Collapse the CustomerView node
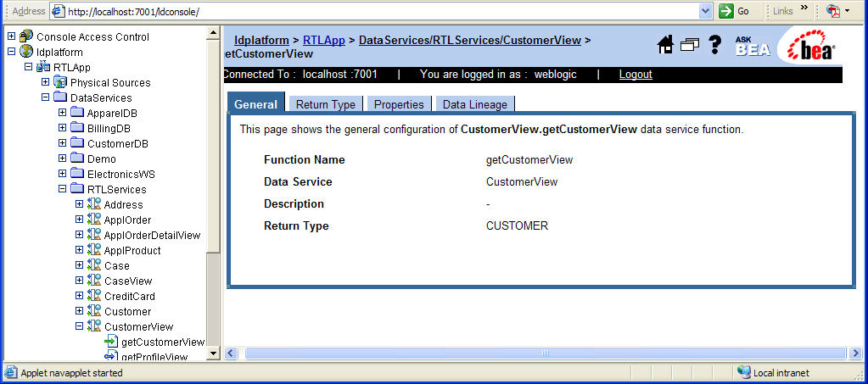Viewport: 868px width, 384px height. [x=79, y=326]
